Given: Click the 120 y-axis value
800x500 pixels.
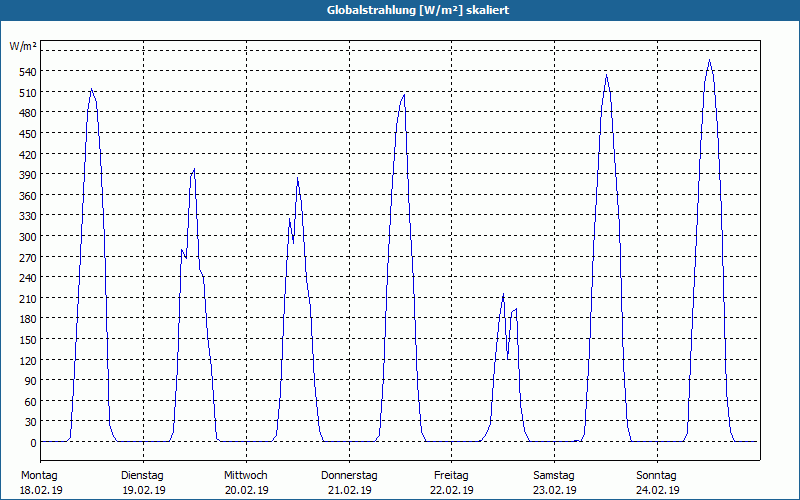Looking at the screenshot, I should (28, 361).
